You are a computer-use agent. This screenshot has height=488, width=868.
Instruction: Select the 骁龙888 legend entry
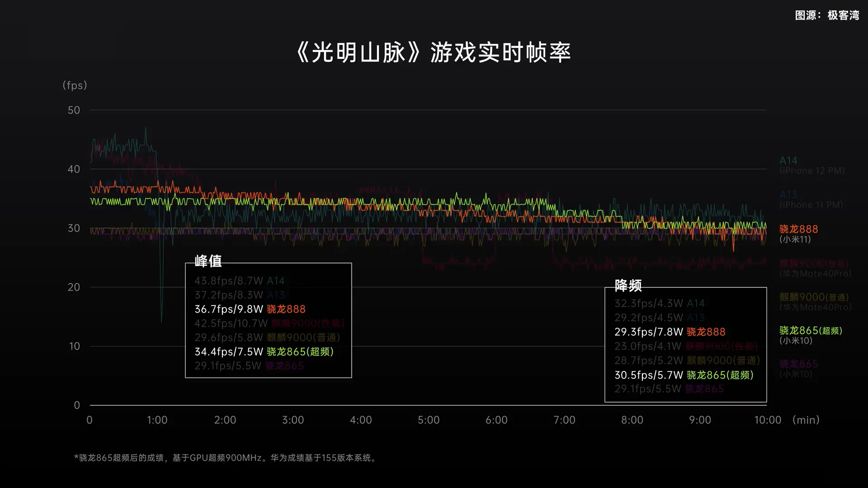click(x=799, y=229)
